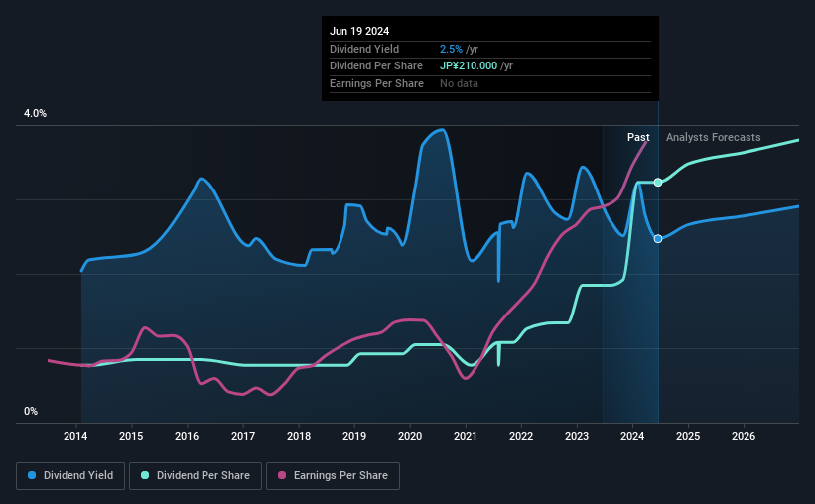The image size is (815, 504).
Task: Click the 'No data' earnings value
Action: 459,83
